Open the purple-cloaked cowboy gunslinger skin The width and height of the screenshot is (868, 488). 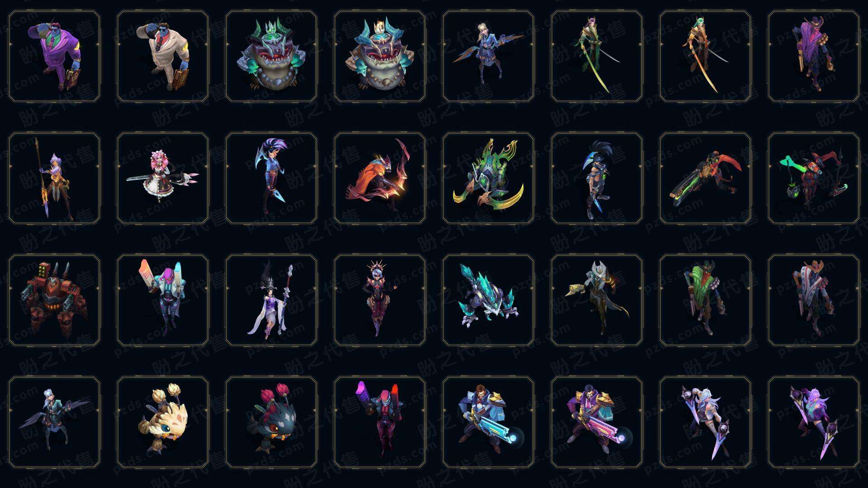[814, 56]
